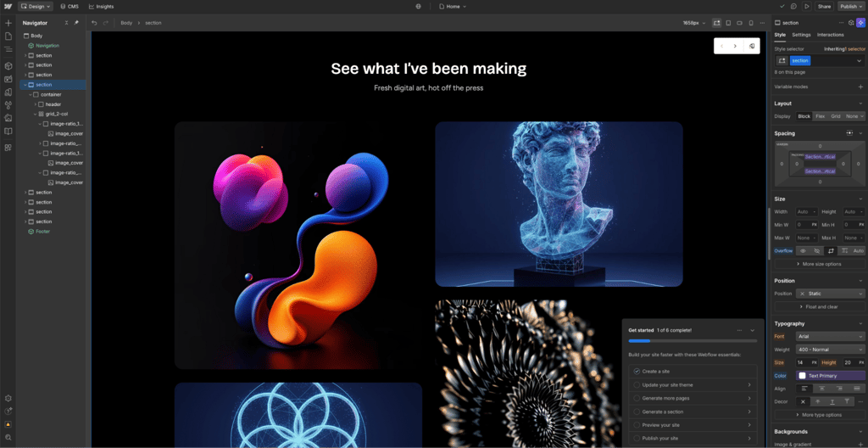The width and height of the screenshot is (868, 448).
Task: Set Display to Block
Action: (804, 116)
